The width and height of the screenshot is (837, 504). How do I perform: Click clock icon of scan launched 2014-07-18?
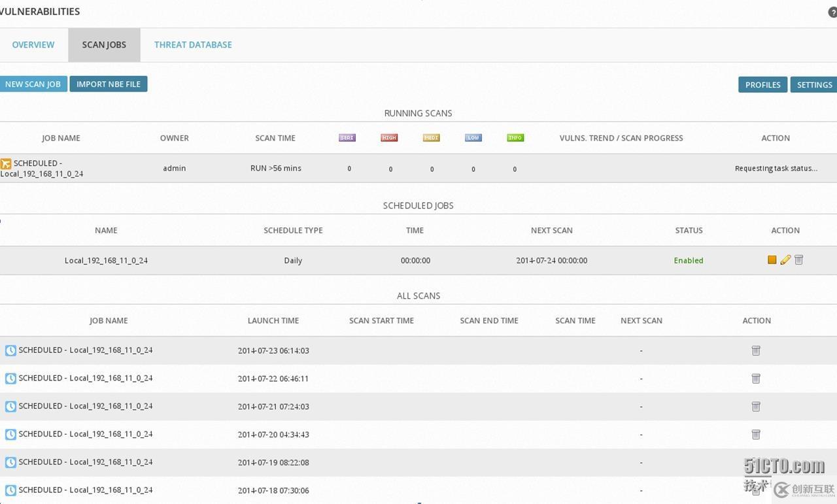click(10, 490)
